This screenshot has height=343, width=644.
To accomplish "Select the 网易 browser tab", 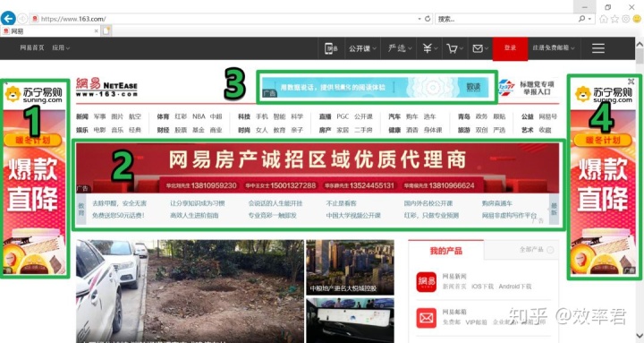I will pyautogui.click(x=49, y=30).
